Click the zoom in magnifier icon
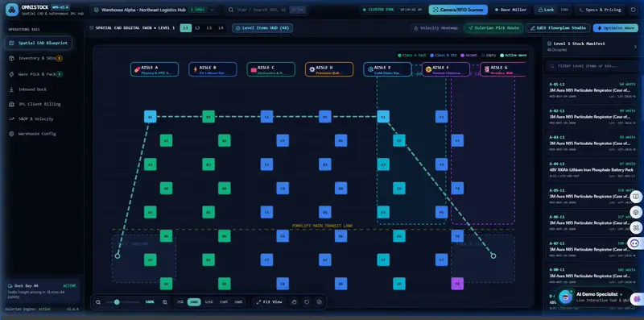 (165, 302)
